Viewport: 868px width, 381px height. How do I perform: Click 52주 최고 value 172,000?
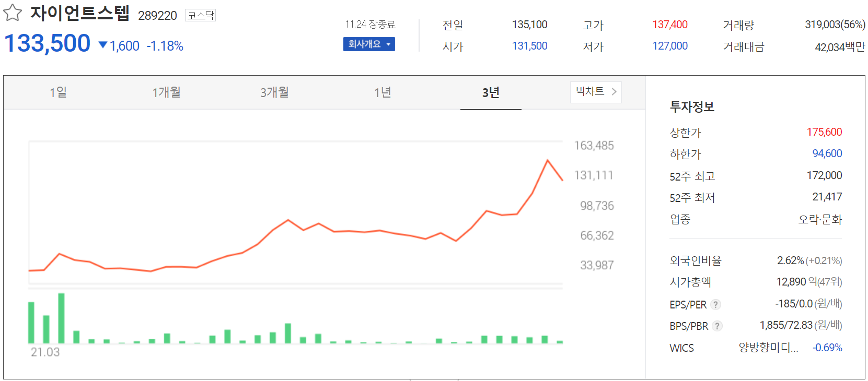tap(824, 175)
